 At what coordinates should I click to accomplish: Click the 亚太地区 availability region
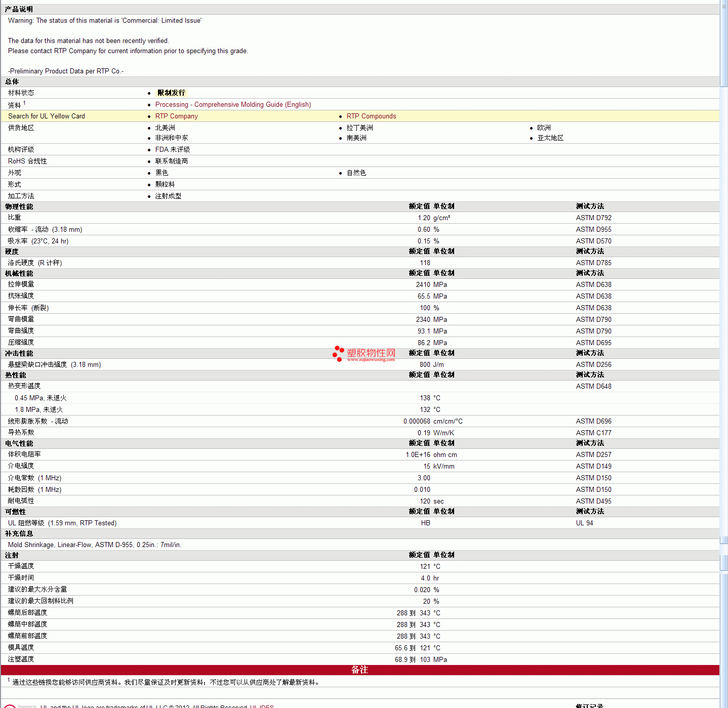point(551,138)
